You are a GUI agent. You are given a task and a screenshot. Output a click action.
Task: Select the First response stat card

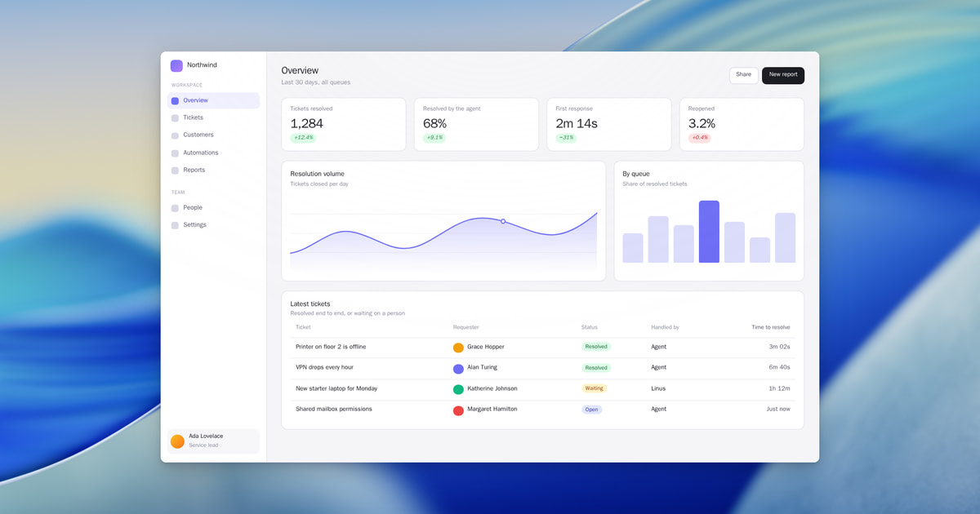tap(609, 125)
